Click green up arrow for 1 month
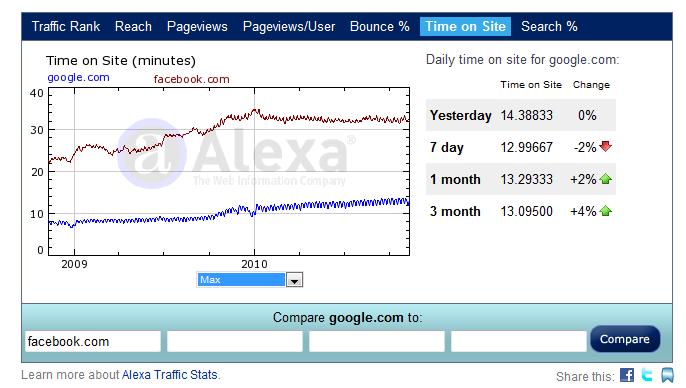Screen dimensions: 686x388 606,179
